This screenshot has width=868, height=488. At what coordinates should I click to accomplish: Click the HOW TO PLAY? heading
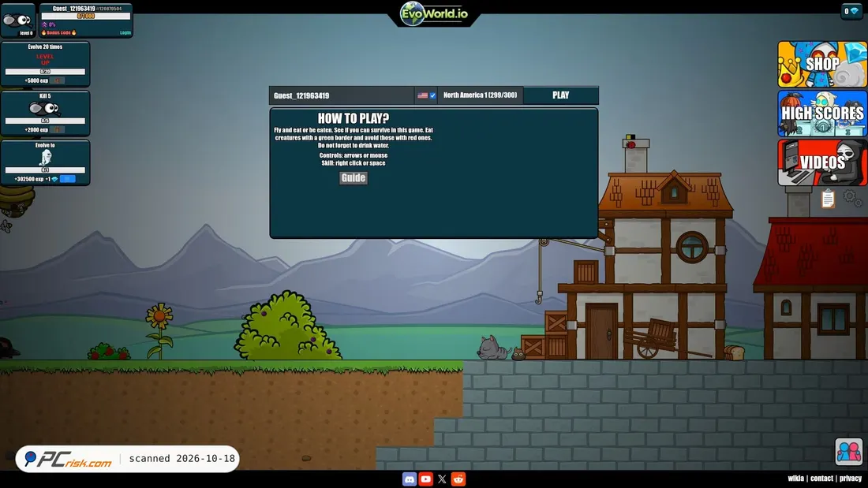point(354,117)
